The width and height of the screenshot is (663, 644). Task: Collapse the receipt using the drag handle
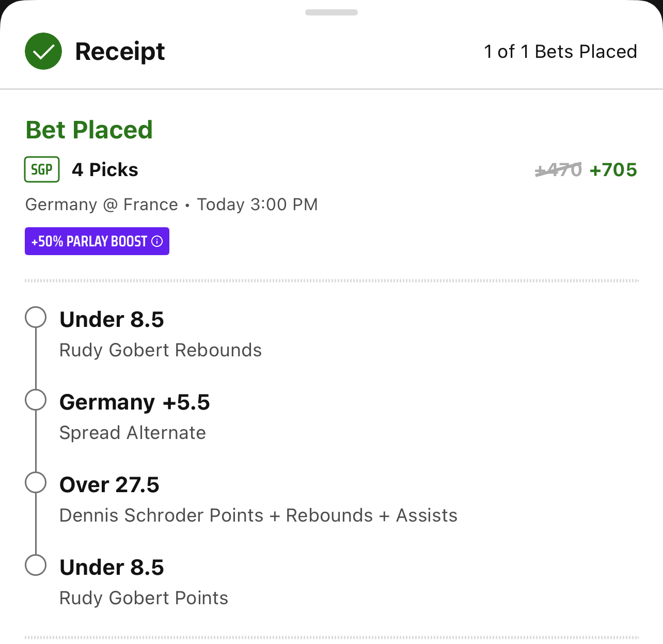pos(331,11)
